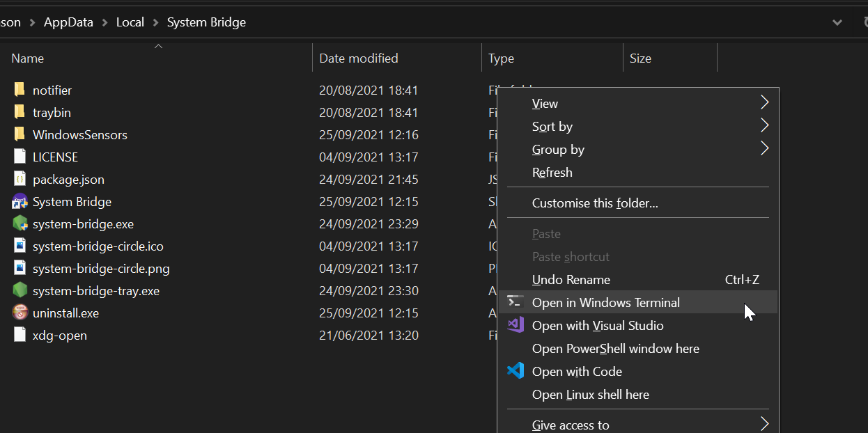Click the system-bridge.exe application icon
This screenshot has height=433, width=868.
(20, 223)
